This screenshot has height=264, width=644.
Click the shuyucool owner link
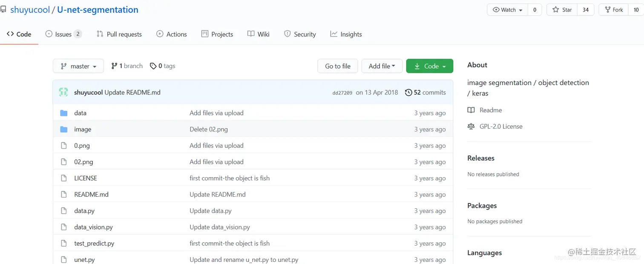click(30, 10)
